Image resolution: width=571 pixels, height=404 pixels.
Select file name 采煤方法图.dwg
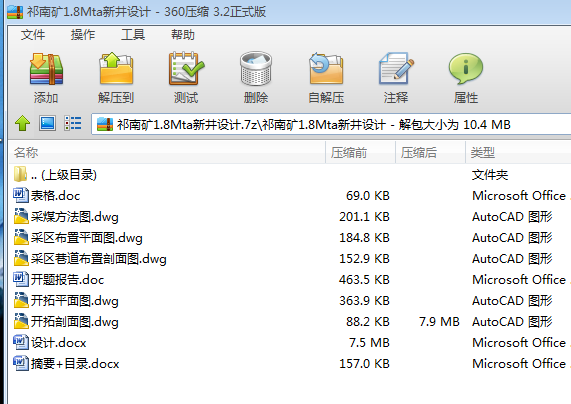(x=75, y=217)
